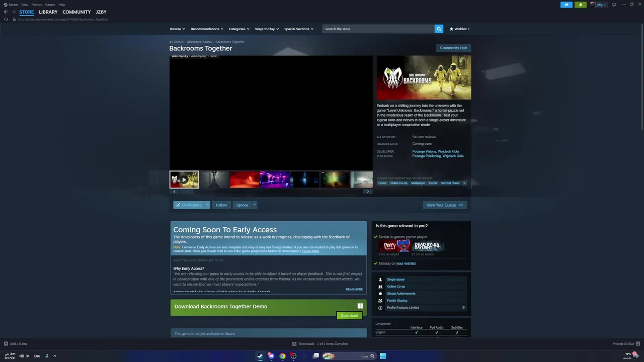Click the Add a Game plus icon
The height and width of the screenshot is (362, 644).
click(6, 344)
